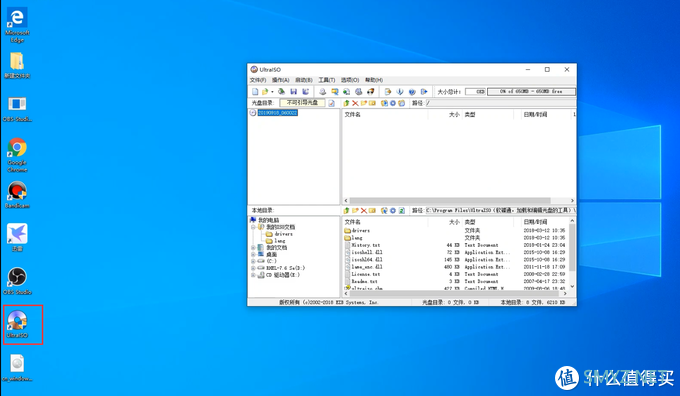
Task: Click the Exit toolbar icon with arrow
Action: click(x=424, y=92)
